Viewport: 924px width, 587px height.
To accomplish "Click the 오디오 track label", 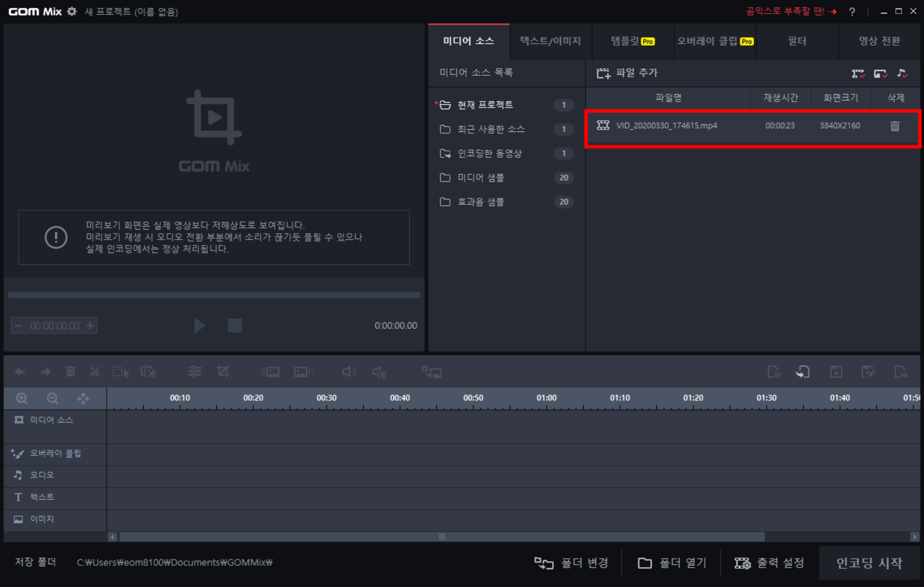I will click(42, 475).
